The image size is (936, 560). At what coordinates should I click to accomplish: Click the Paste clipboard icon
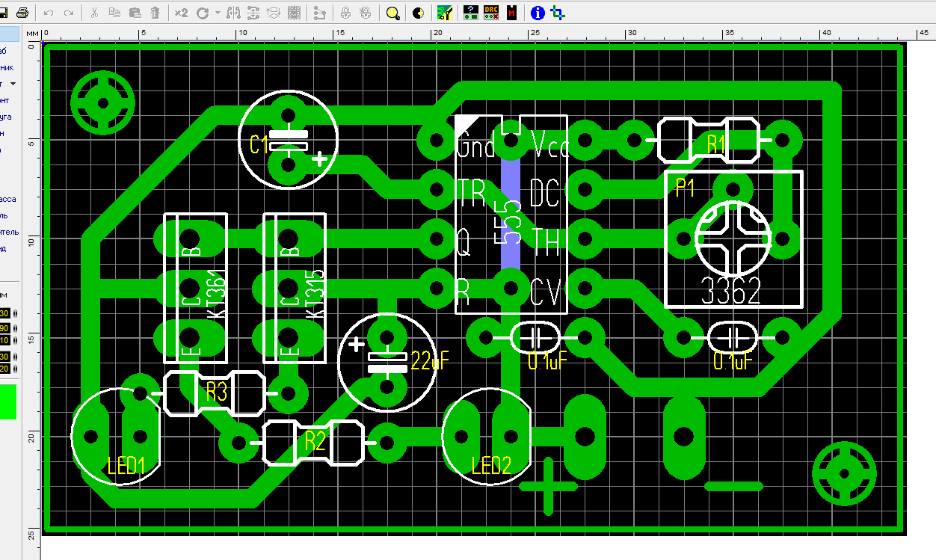click(x=135, y=13)
